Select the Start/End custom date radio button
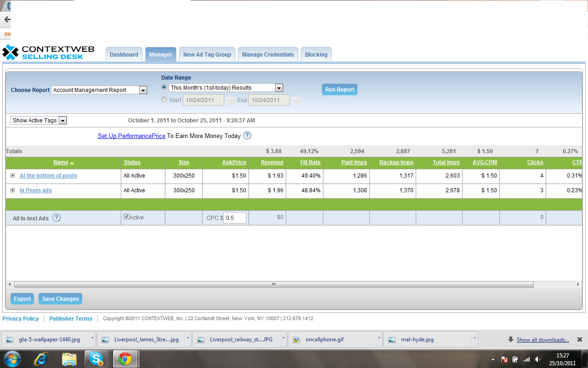 [x=164, y=100]
